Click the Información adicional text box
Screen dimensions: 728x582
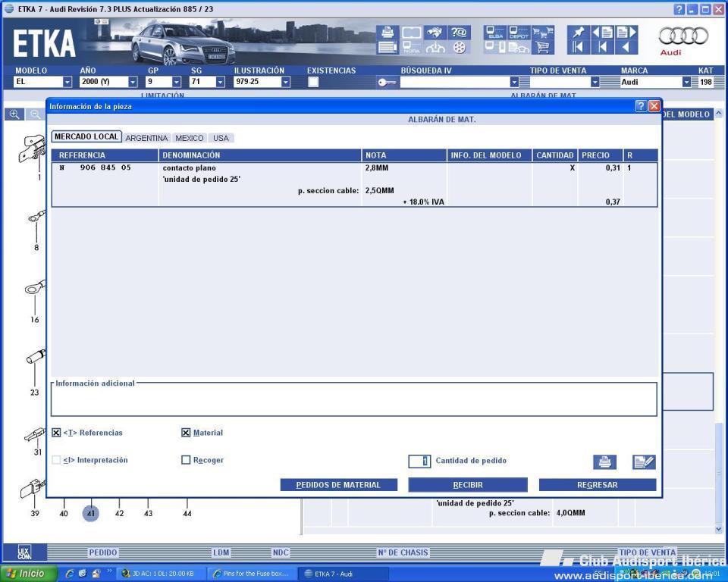pyautogui.click(x=354, y=399)
